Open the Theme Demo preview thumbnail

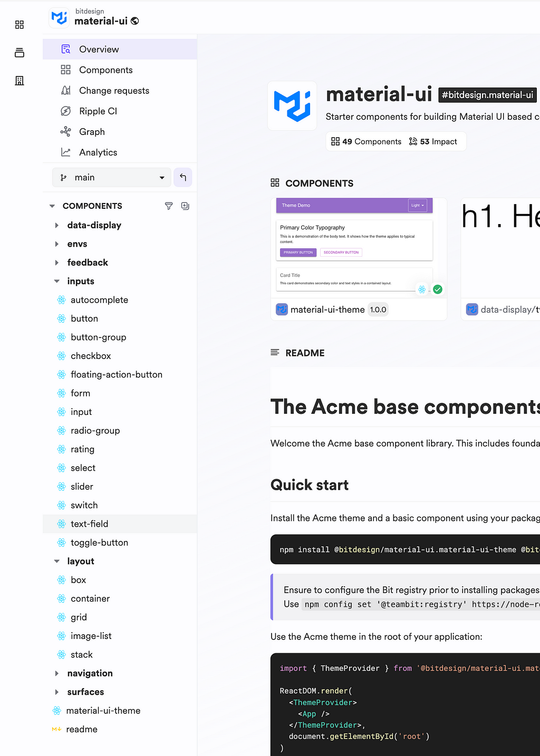coord(359,248)
